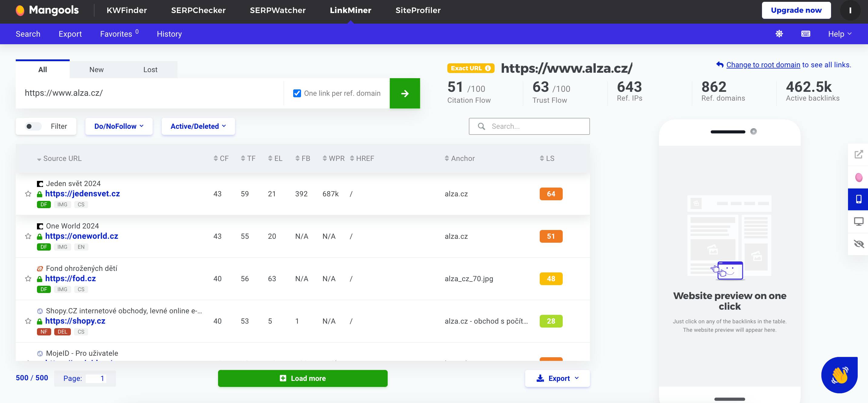Sort by HREF column
Screen dimensions: 868x403
[x=362, y=158]
